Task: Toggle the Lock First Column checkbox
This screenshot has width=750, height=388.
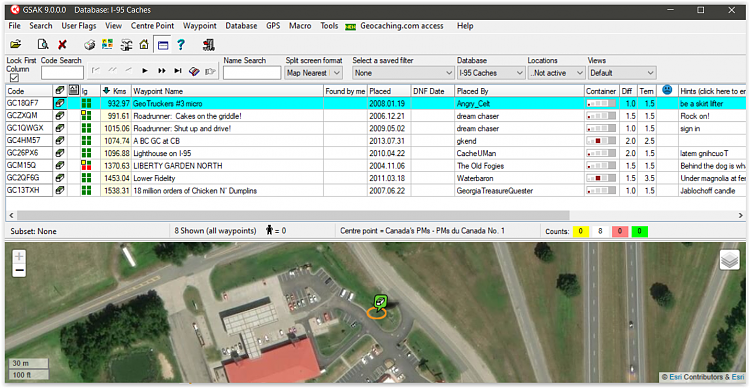Action: click(x=14, y=78)
